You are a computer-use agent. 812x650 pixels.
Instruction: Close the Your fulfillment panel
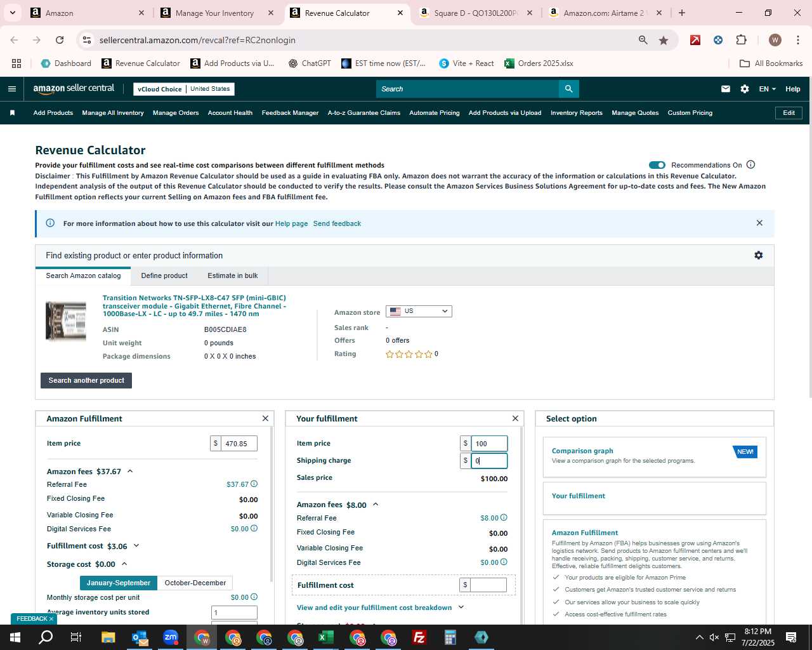pyautogui.click(x=515, y=418)
